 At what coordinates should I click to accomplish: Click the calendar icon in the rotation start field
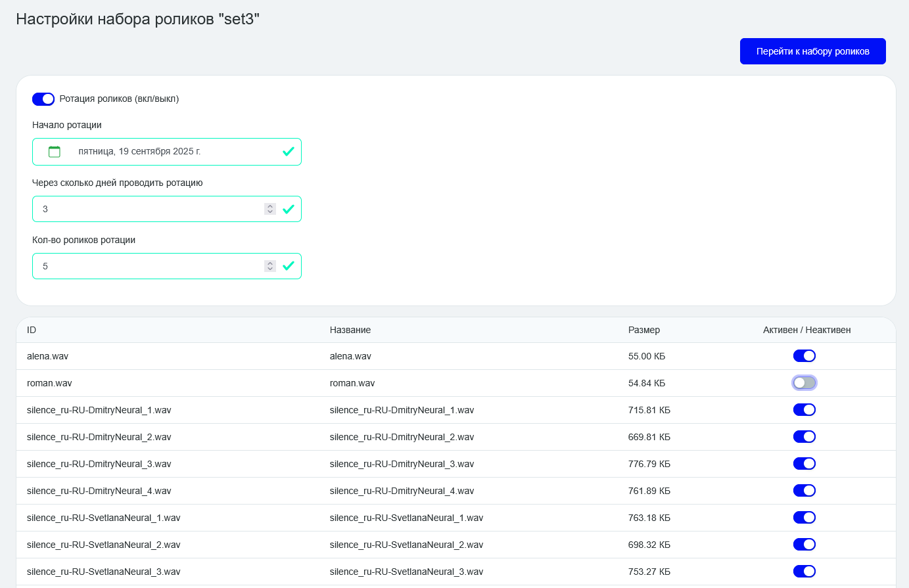click(55, 152)
